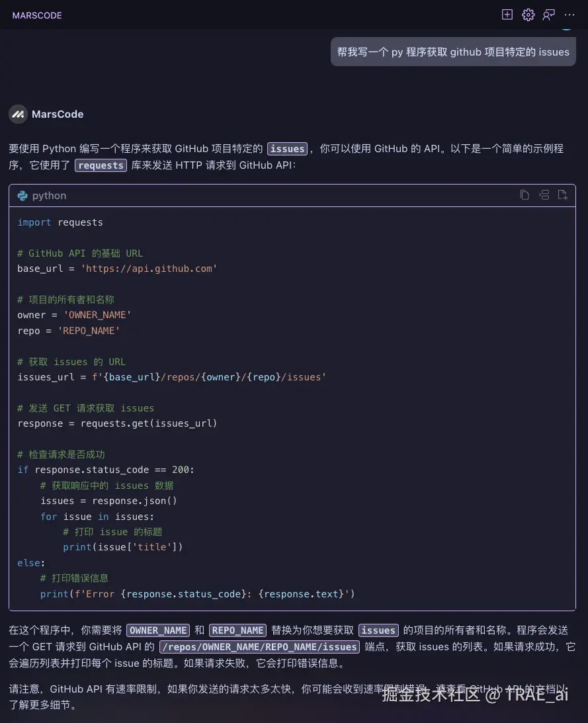The image size is (588, 723).
Task: Click the MarsCode avatar logo
Action: tap(18, 114)
